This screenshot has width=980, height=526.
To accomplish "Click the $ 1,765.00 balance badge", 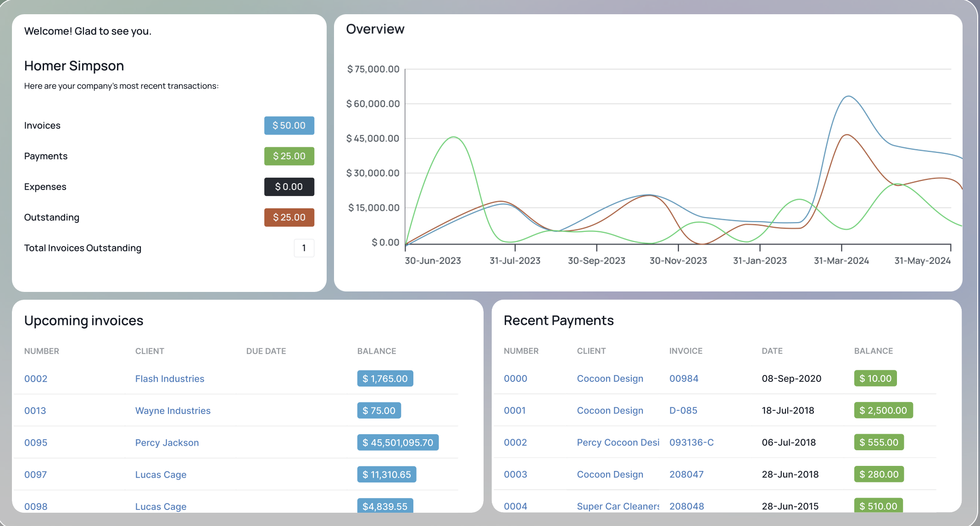I will [x=384, y=379].
